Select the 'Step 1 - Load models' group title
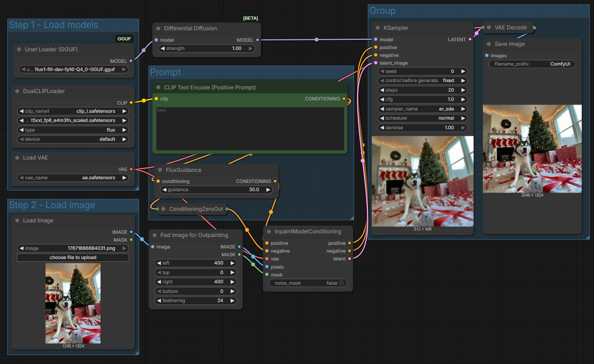 54,25
